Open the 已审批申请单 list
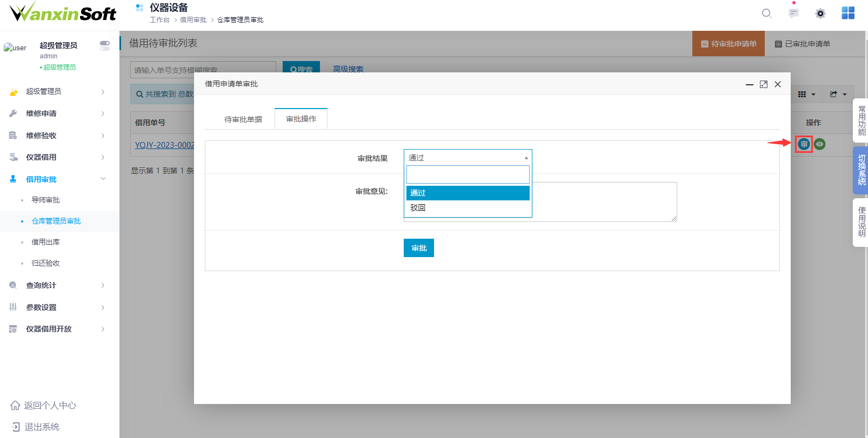 [803, 44]
